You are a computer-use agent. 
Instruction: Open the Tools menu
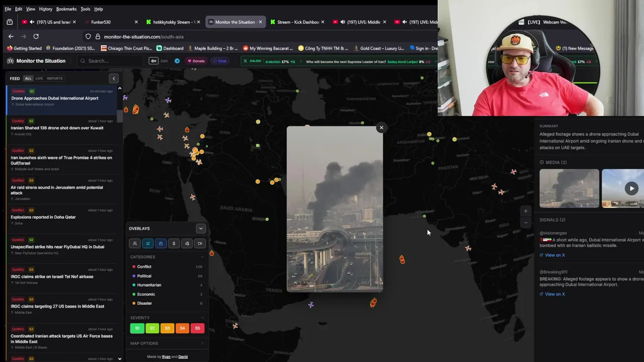[86, 9]
